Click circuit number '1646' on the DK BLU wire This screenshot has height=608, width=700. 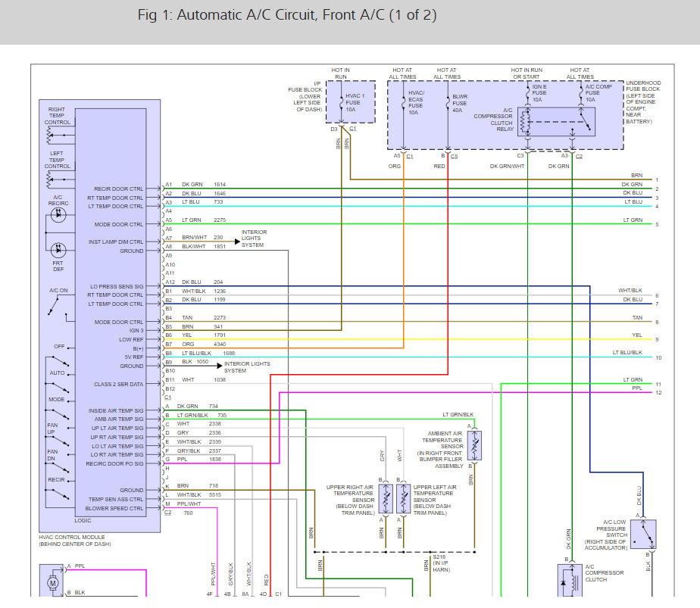coord(220,193)
